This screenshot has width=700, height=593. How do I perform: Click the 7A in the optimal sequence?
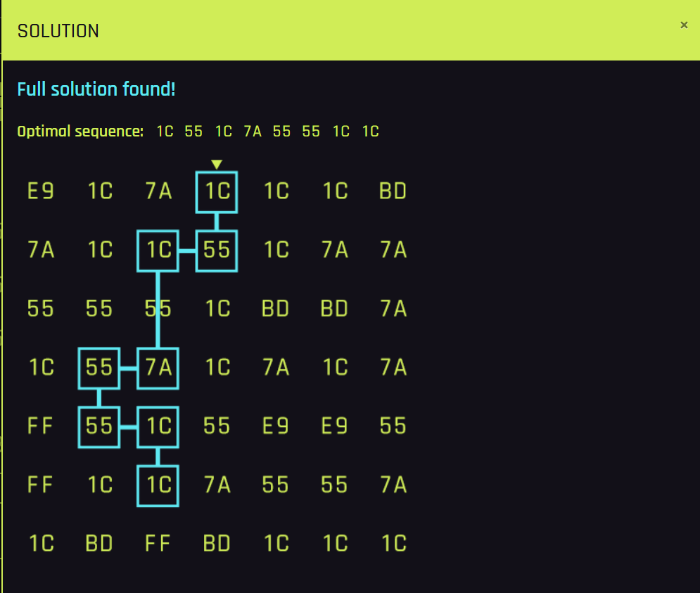(253, 132)
